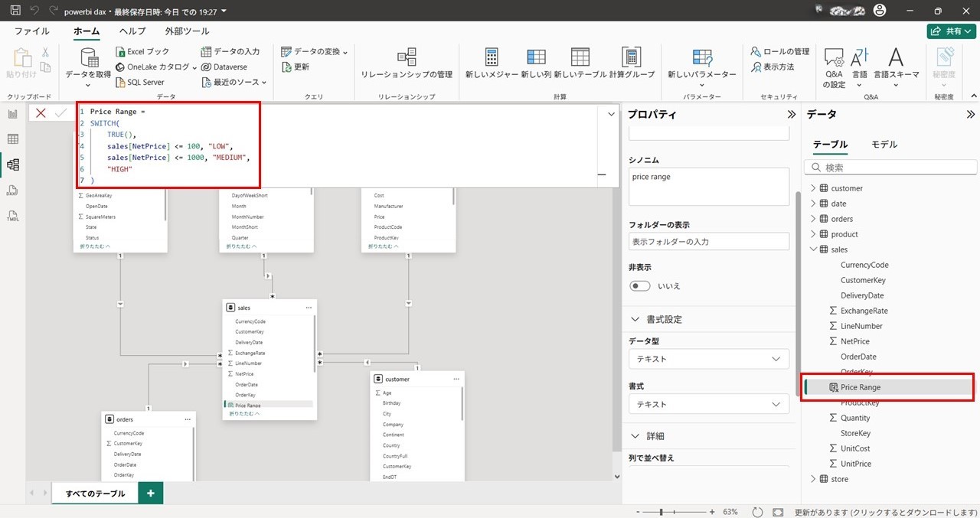Open the データ型 dropdown
Image resolution: width=980 pixels, height=518 pixels.
(708, 359)
